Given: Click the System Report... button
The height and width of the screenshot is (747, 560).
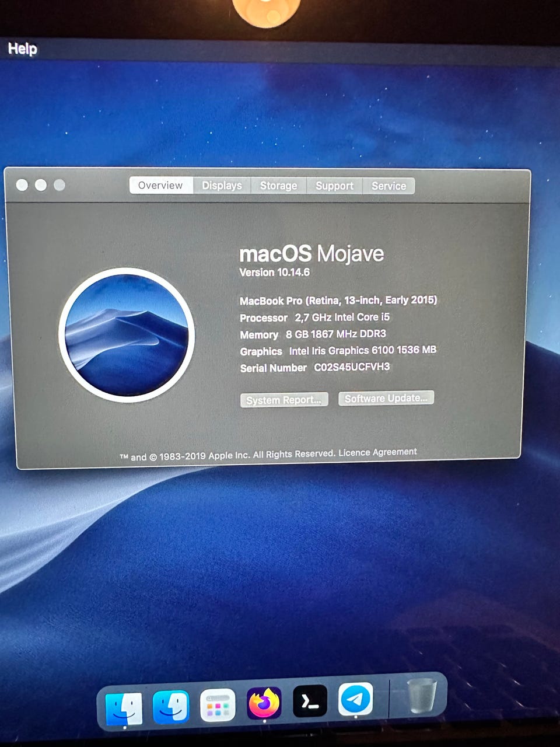Looking at the screenshot, I should (x=284, y=400).
